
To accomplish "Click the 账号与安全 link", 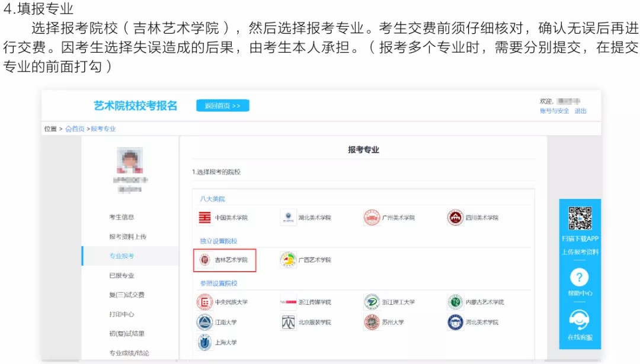I will coord(554,111).
